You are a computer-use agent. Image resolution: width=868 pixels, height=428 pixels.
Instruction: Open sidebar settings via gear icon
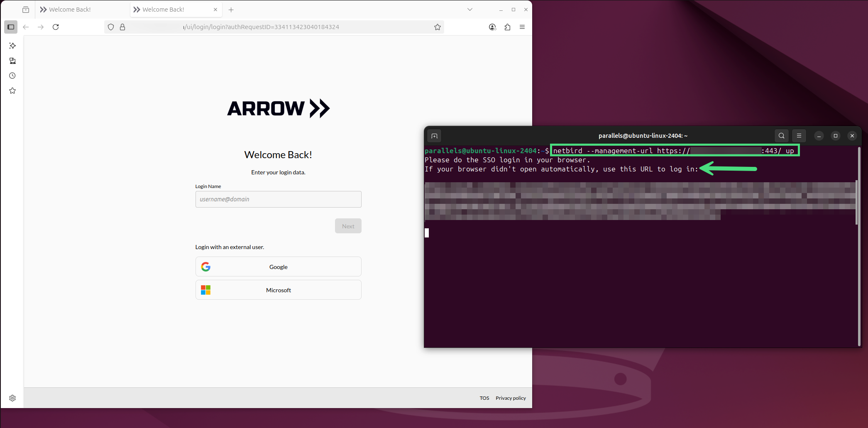(12, 398)
